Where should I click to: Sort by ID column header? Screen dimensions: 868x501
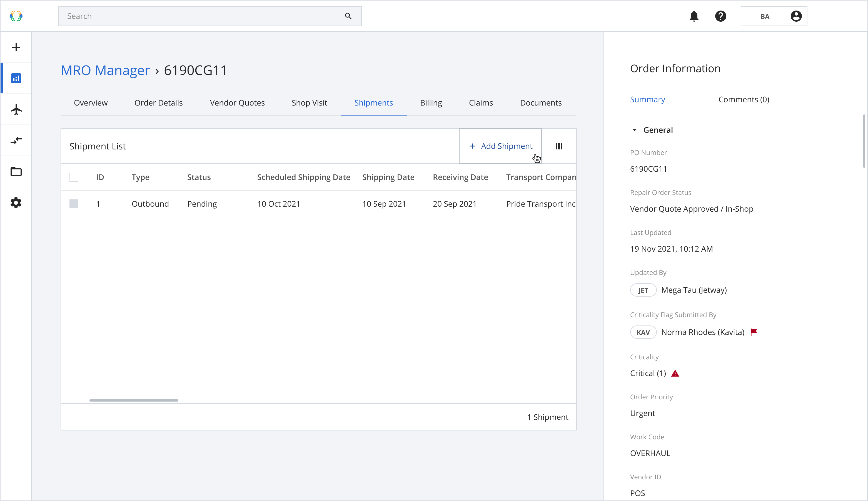tap(100, 177)
